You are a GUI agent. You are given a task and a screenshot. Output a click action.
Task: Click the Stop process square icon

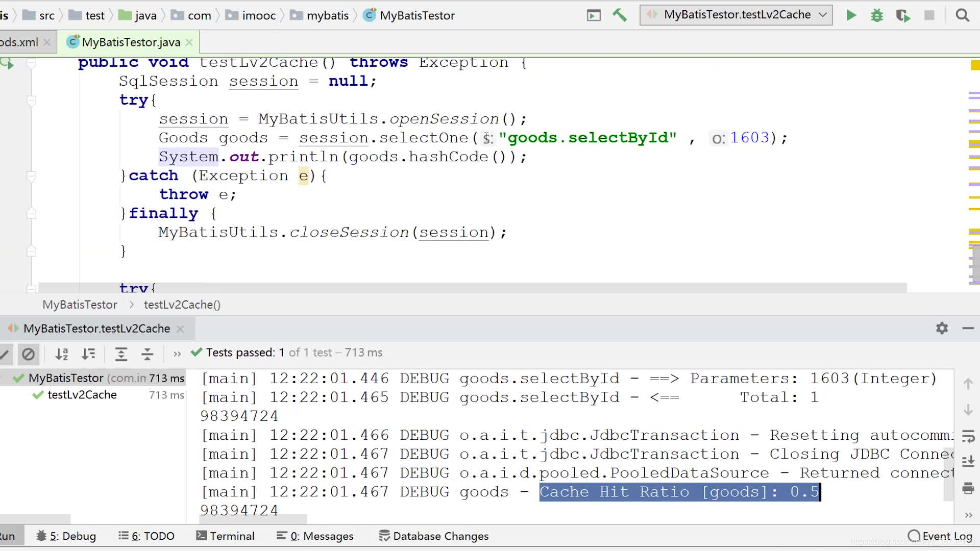(x=929, y=15)
